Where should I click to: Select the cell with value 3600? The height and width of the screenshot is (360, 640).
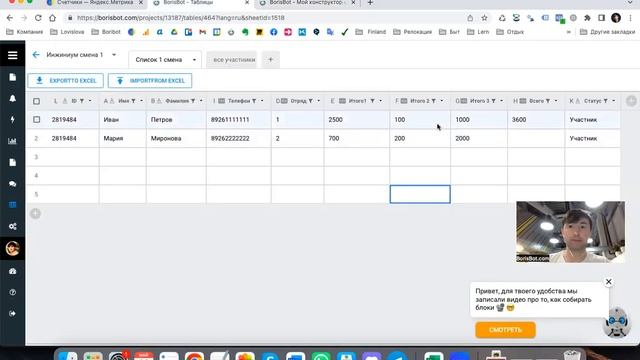[536, 120]
